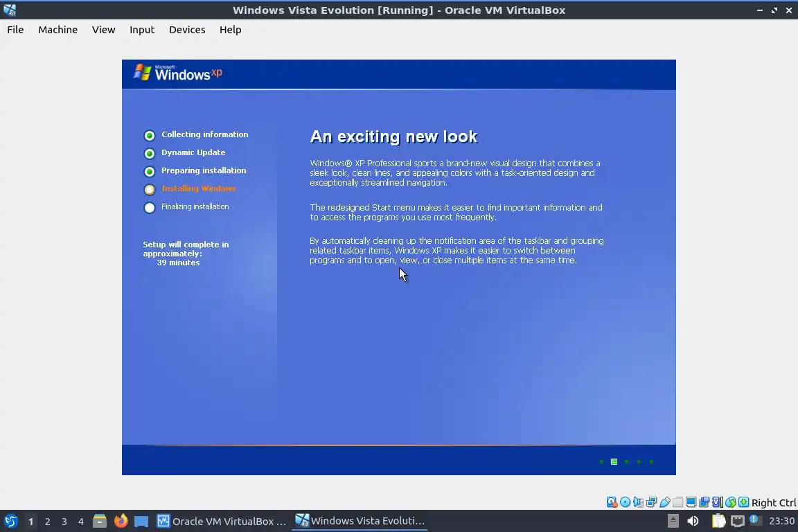Click the network adapters status icon
Screen dimensions: 798x532
click(651, 502)
